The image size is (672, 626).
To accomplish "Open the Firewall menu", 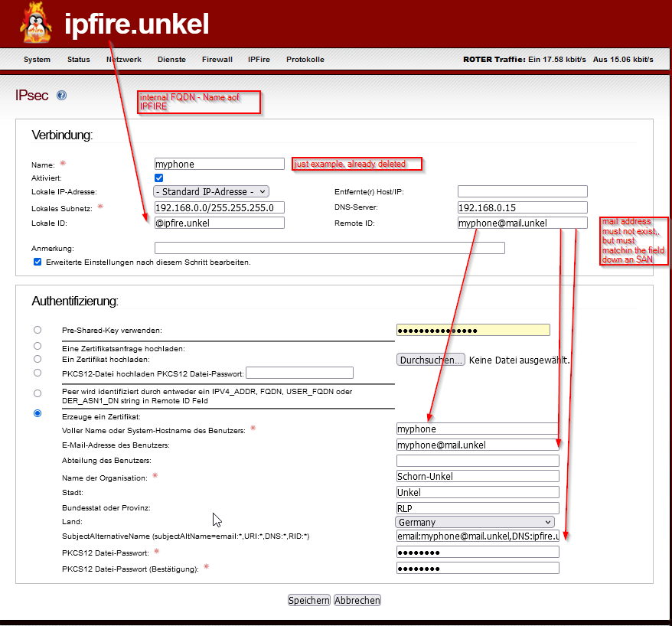I will (217, 60).
